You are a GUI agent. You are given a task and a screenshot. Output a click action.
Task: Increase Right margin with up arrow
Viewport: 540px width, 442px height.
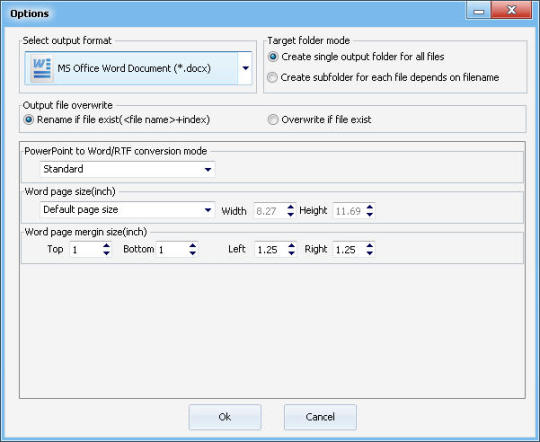pyautogui.click(x=370, y=245)
